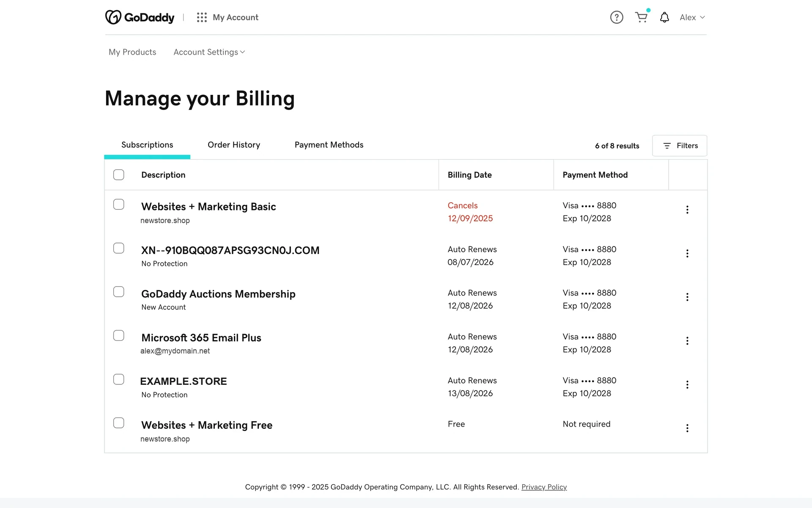
Task: Click the GoDaddy logo
Action: [x=140, y=17]
